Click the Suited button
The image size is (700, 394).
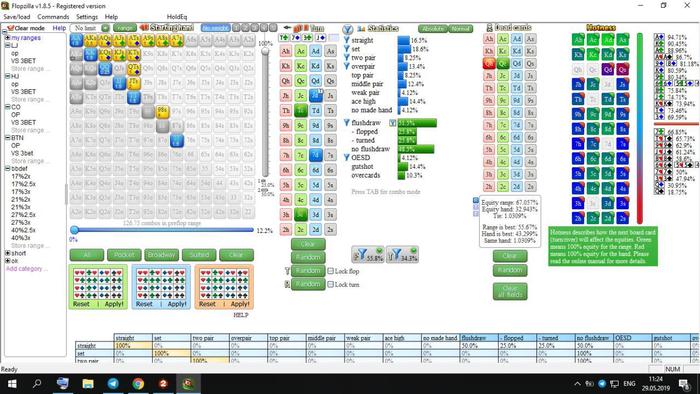point(199,255)
